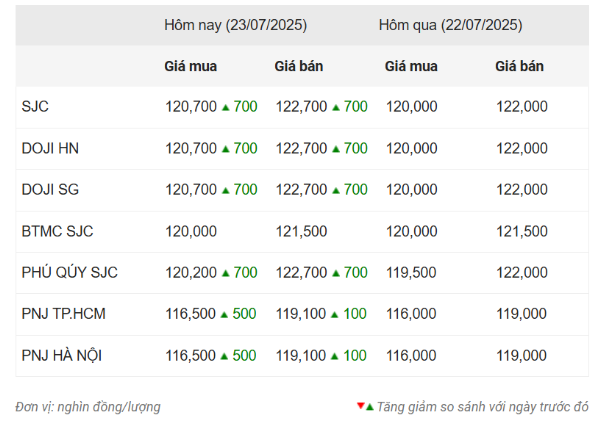The height and width of the screenshot is (424, 602).
Task: Click the 'Giá bán' header under Hôm nay
Action: click(299, 66)
